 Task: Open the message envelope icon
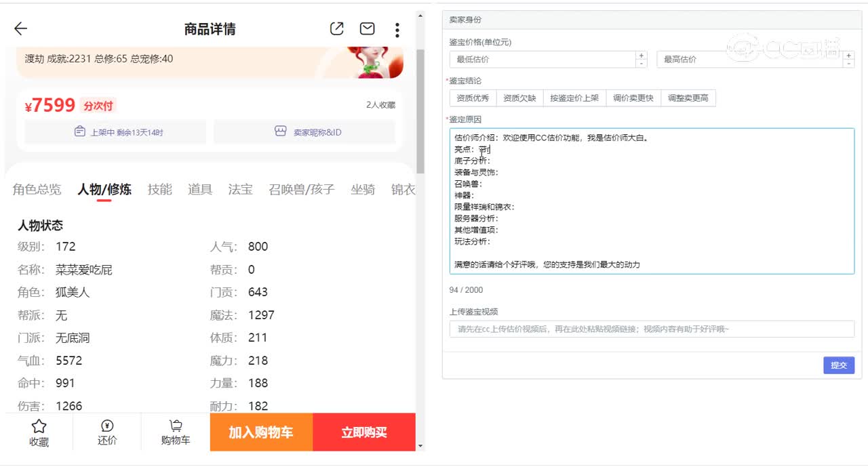coord(367,28)
